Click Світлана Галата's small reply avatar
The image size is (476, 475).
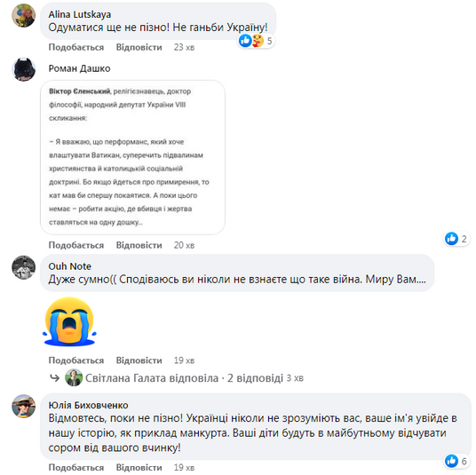[x=74, y=377]
